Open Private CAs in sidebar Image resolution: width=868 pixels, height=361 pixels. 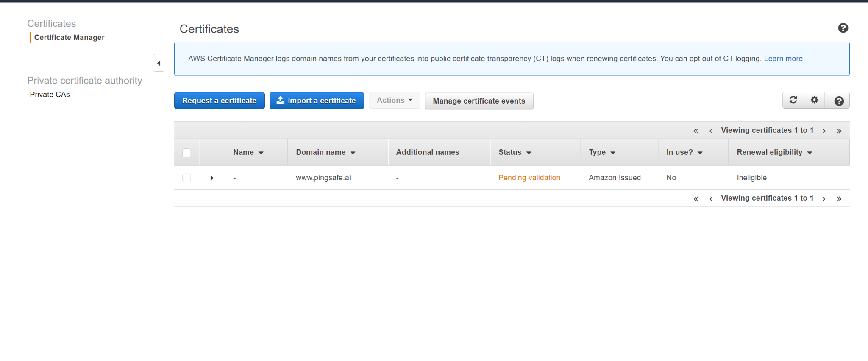50,95
